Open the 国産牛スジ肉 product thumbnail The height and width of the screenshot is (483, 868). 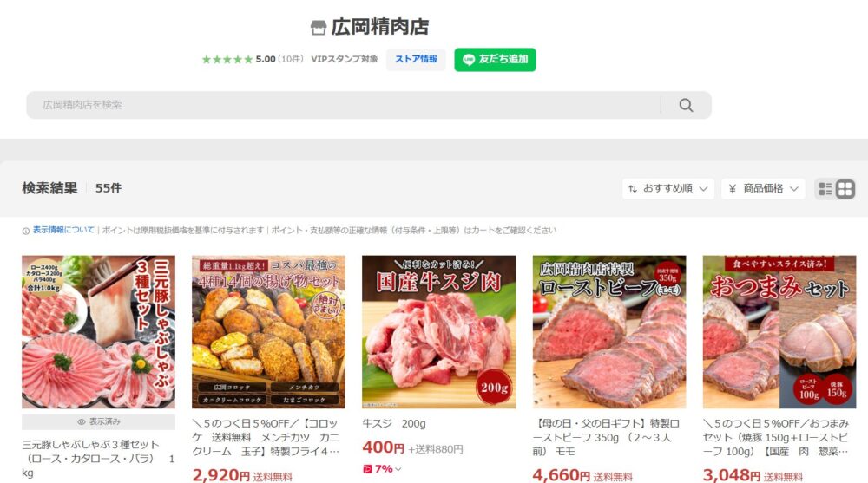tap(439, 332)
